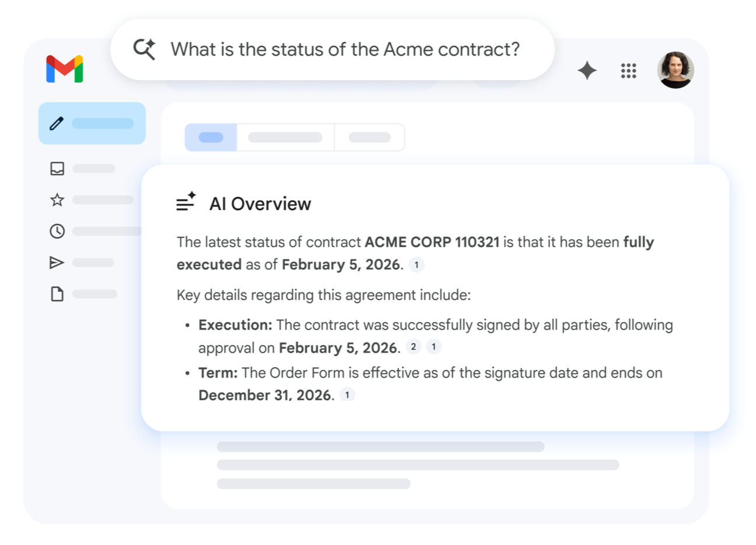Click inside the search query field
756x545 pixels.
tap(344, 50)
